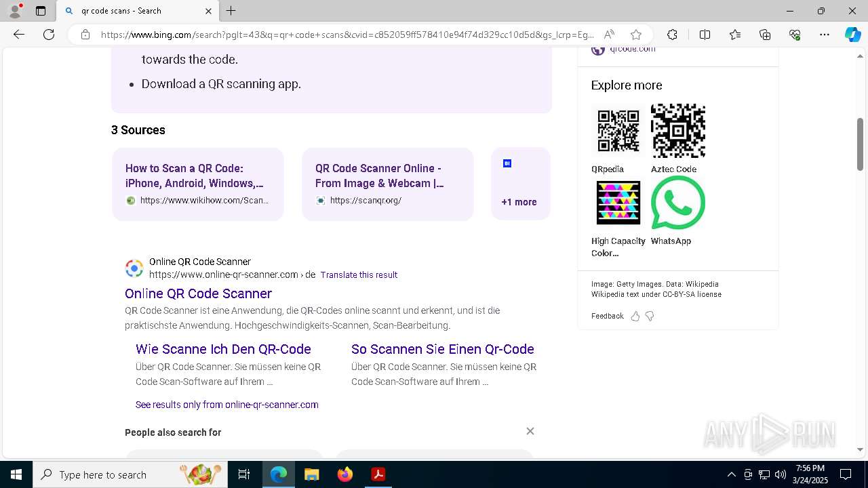Open Collections panel
Viewport: 868px width, 488px height.
[x=765, y=35]
